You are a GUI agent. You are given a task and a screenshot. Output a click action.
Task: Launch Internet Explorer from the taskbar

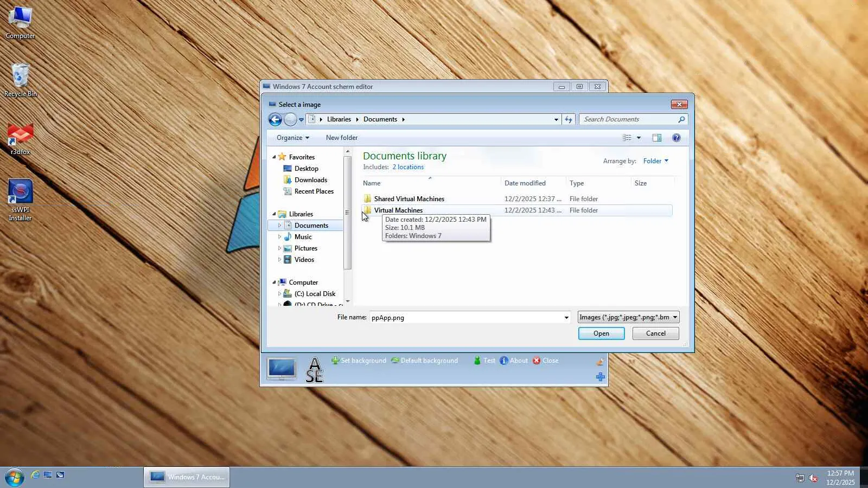click(35, 475)
